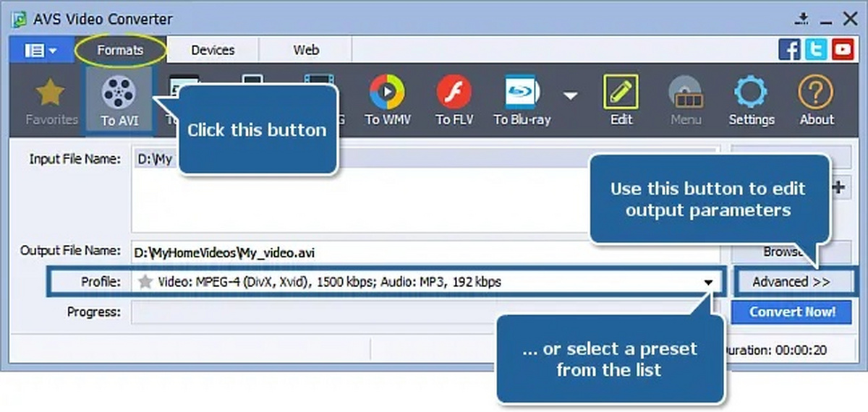The image size is (868, 412).
Task: Click the Profile text 'Video: MPEG-4 (DivX, Xvid)'
Action: click(x=233, y=282)
